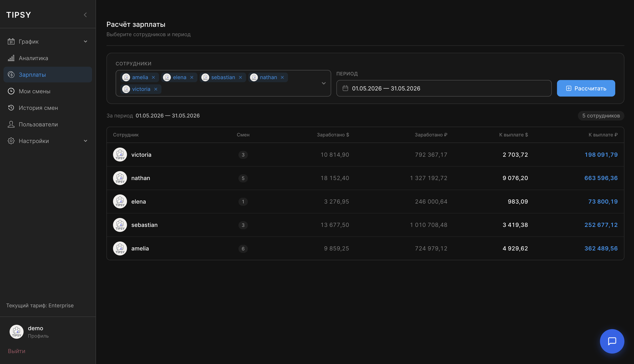
Task: Open the Зарплаты section
Action: tap(48, 75)
